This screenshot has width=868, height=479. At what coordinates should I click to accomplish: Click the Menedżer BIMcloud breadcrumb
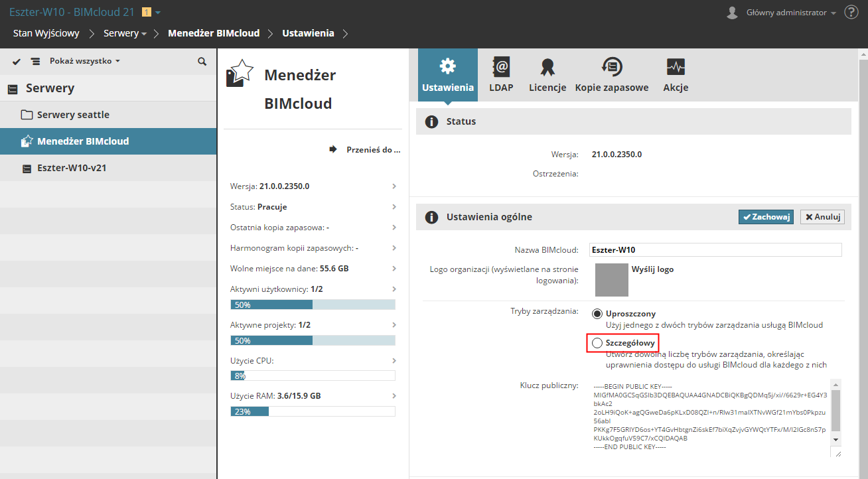(214, 33)
